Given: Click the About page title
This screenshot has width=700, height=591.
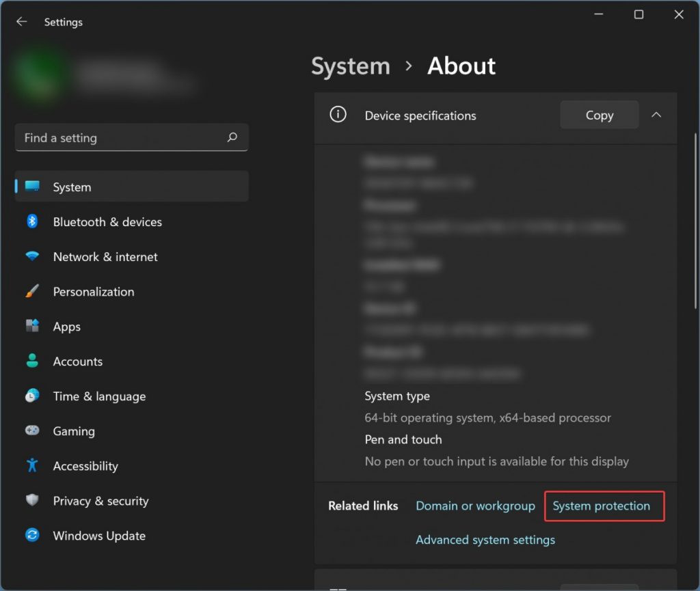Looking at the screenshot, I should click(x=461, y=66).
